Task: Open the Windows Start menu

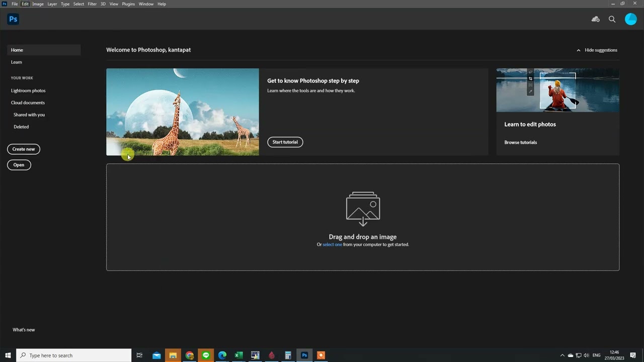Action: pos(8,355)
